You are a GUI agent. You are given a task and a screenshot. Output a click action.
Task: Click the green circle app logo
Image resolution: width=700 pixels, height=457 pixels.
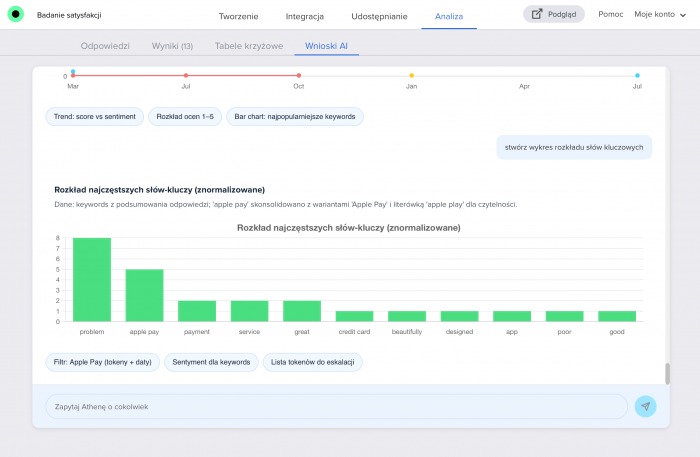click(x=15, y=15)
